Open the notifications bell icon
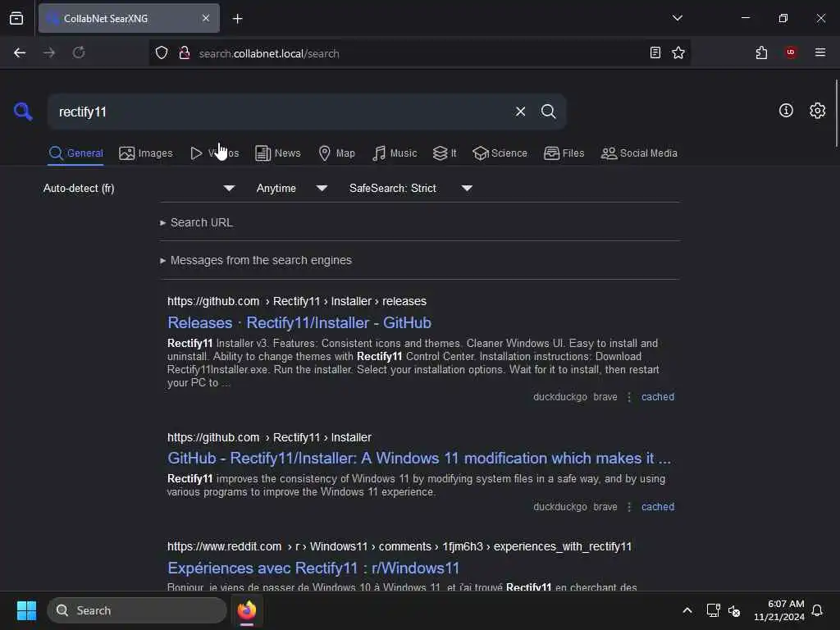840x630 pixels. pos(817,610)
